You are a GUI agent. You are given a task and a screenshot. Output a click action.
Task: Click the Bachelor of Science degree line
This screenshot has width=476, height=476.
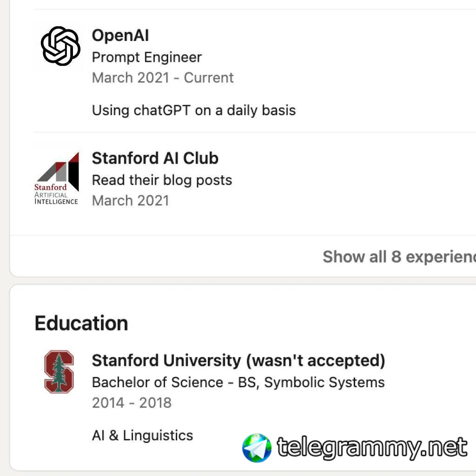pyautogui.click(x=238, y=382)
